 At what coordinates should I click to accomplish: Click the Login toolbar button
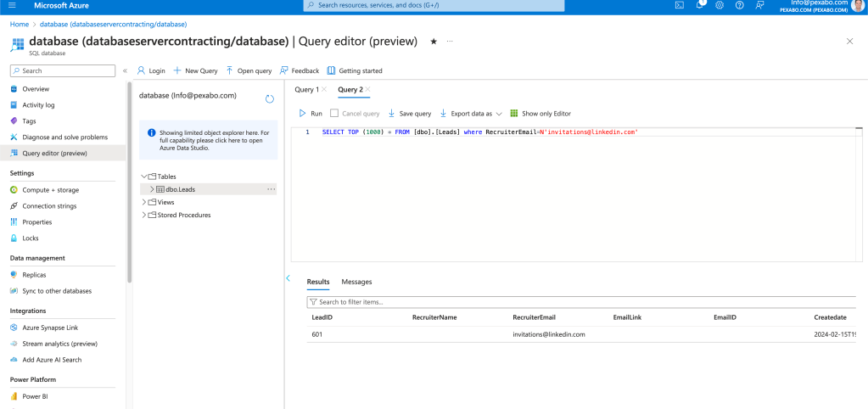click(151, 70)
